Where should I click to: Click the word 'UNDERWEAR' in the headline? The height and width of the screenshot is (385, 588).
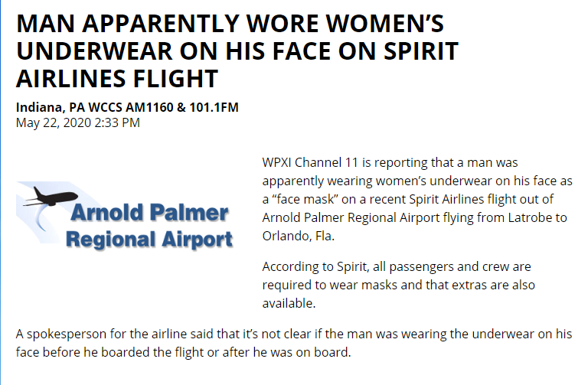94,51
